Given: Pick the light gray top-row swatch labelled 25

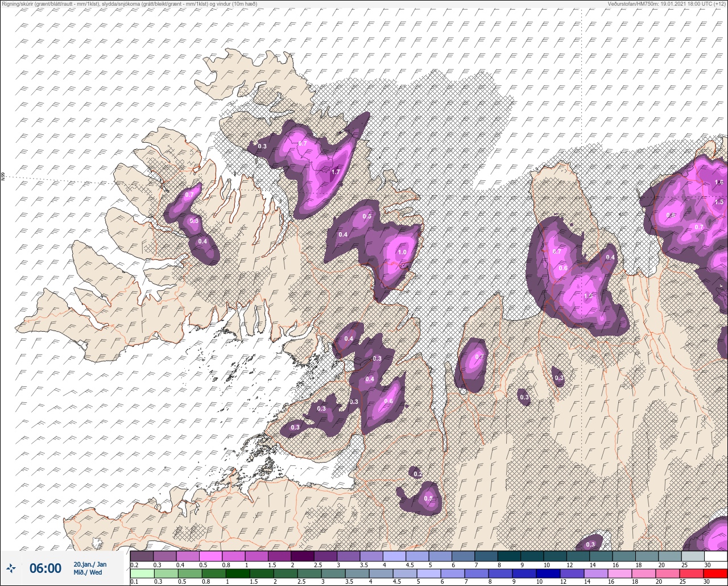Looking at the screenshot, I should coord(693,556).
